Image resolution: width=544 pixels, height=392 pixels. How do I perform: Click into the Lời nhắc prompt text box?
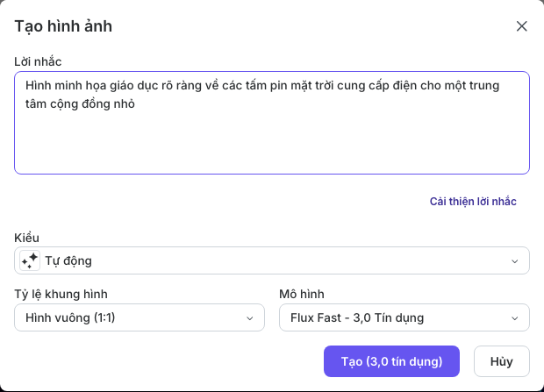click(272, 123)
